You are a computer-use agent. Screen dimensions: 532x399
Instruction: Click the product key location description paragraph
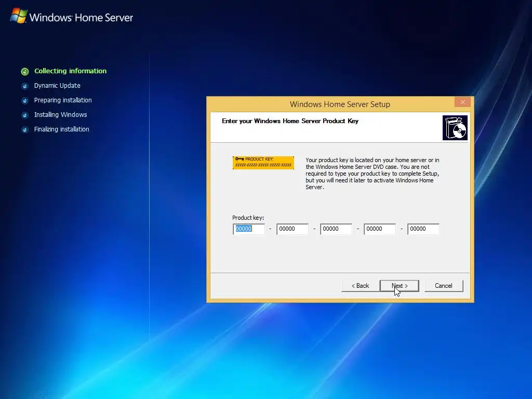tap(373, 174)
